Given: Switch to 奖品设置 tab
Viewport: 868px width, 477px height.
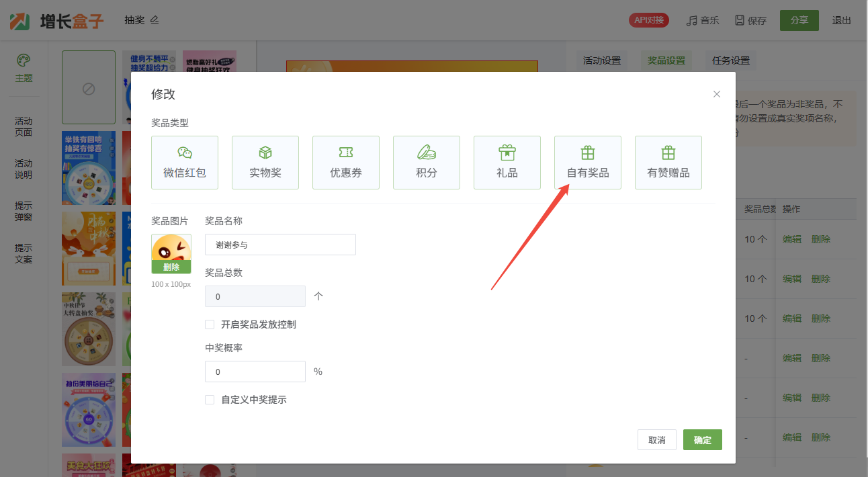Looking at the screenshot, I should point(666,60).
